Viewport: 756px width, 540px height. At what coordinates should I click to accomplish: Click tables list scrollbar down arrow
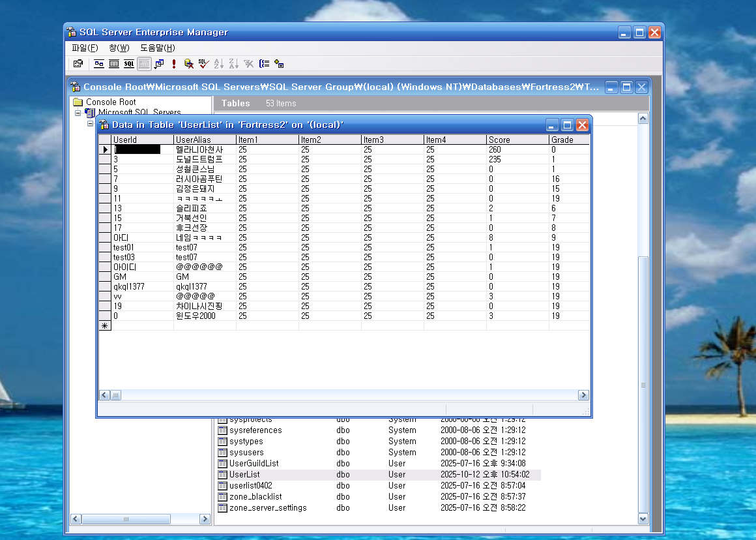click(x=643, y=519)
